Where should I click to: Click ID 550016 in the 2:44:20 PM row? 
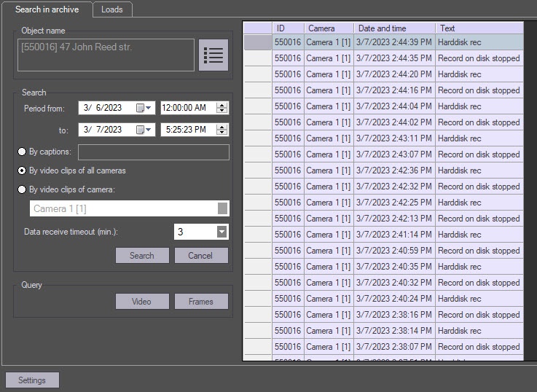click(x=288, y=74)
